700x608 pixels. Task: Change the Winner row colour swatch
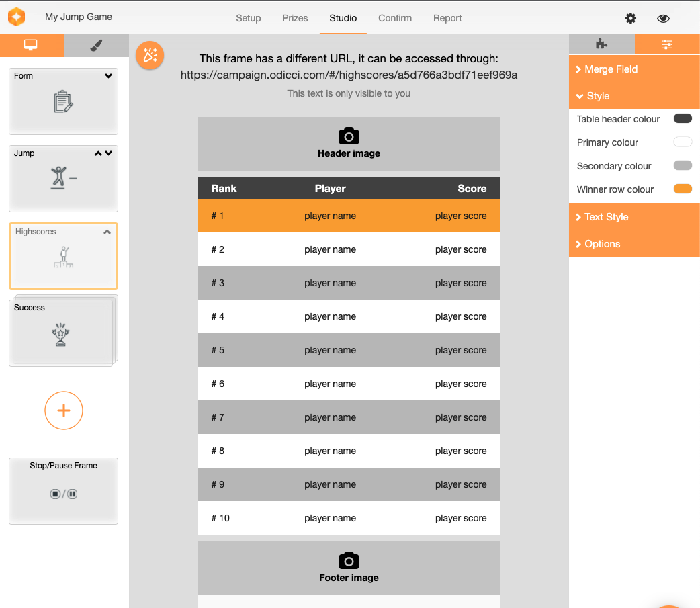click(x=683, y=189)
